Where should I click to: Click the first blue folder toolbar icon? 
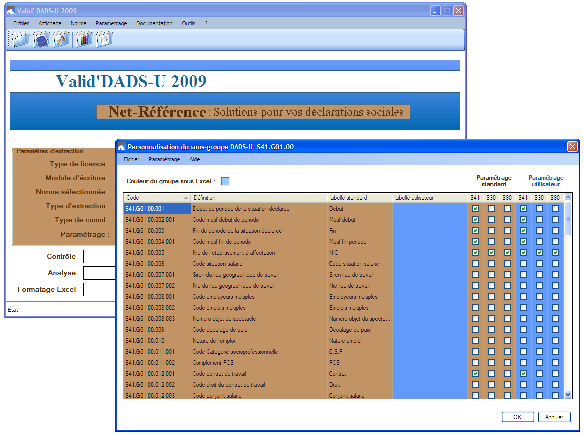click(20, 39)
